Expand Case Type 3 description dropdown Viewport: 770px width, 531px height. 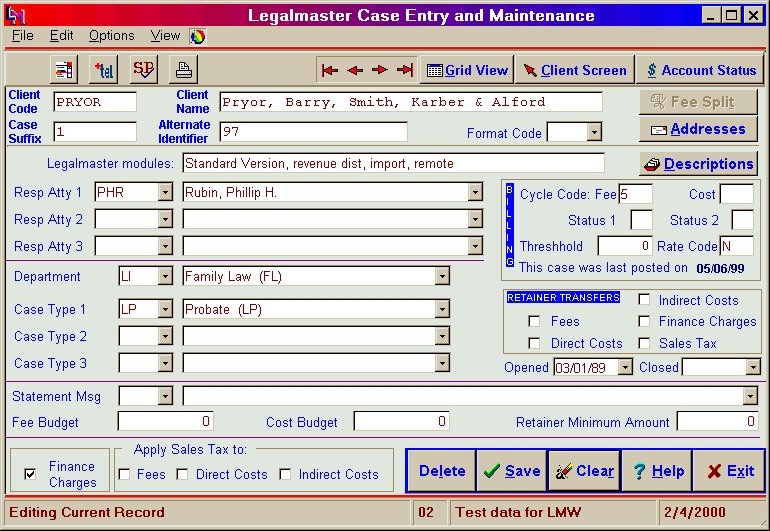442,363
